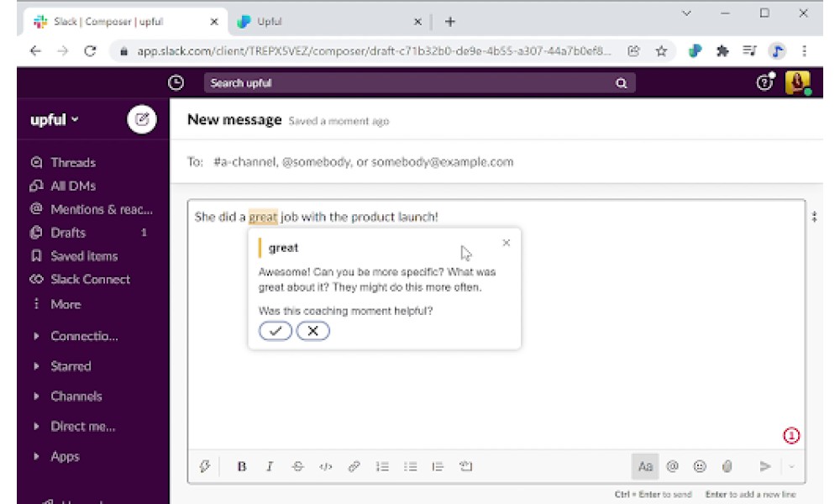Open the shortcuts lightning bolt menu

(205, 466)
